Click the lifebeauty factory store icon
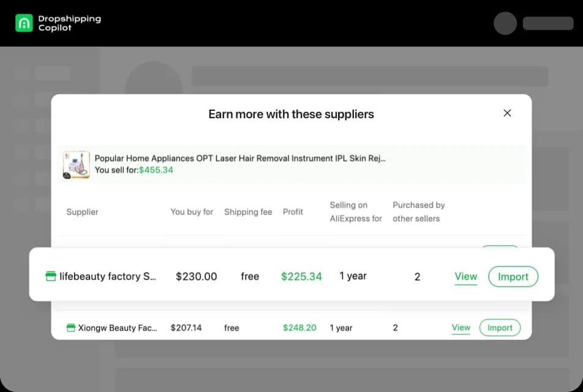Image resolution: width=583 pixels, height=392 pixels. 51,276
